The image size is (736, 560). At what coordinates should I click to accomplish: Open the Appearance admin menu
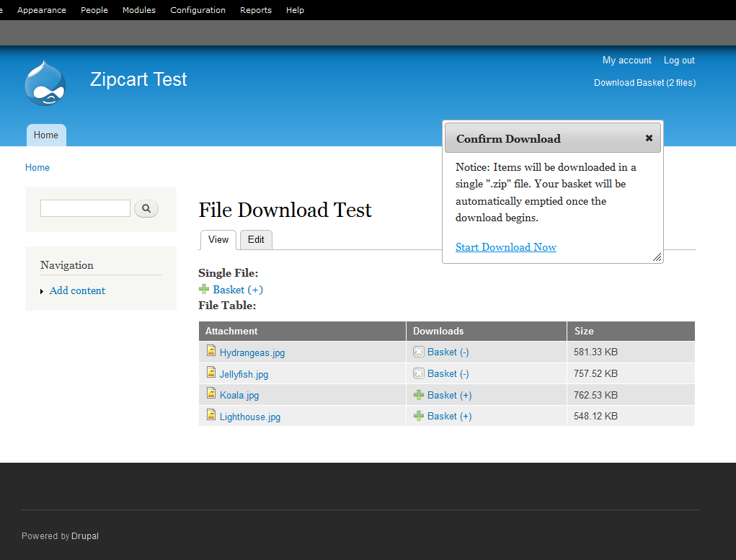click(42, 10)
